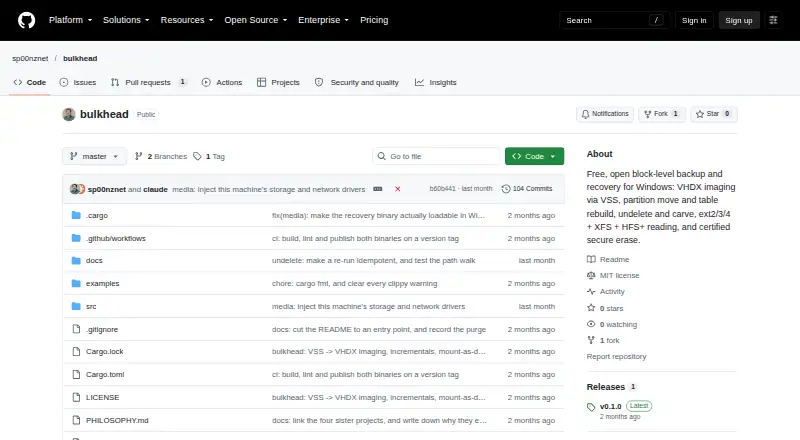Open the appearance settings icon in header
The height and width of the screenshot is (440, 800).
click(x=773, y=20)
